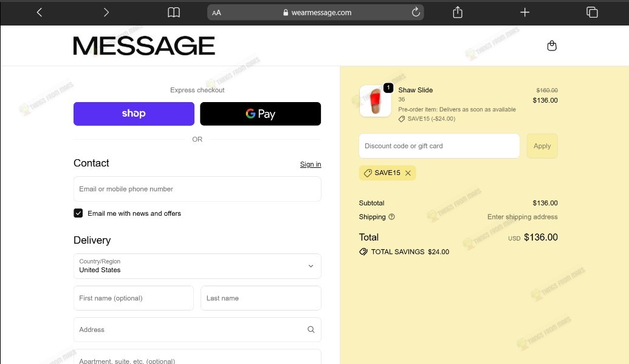629x364 pixels.
Task: Click the Apply discount button
Action: click(x=542, y=146)
